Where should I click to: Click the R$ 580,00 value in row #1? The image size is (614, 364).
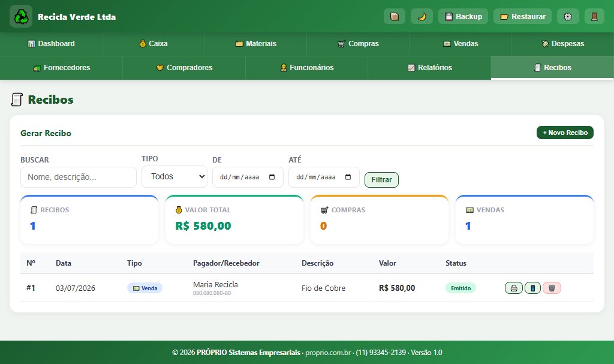coord(397,288)
